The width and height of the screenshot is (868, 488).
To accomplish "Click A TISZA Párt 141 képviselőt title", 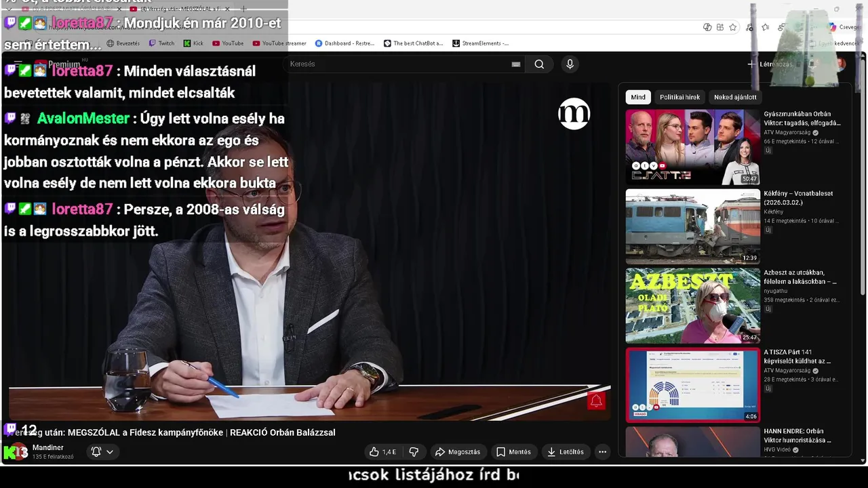I will (x=797, y=357).
